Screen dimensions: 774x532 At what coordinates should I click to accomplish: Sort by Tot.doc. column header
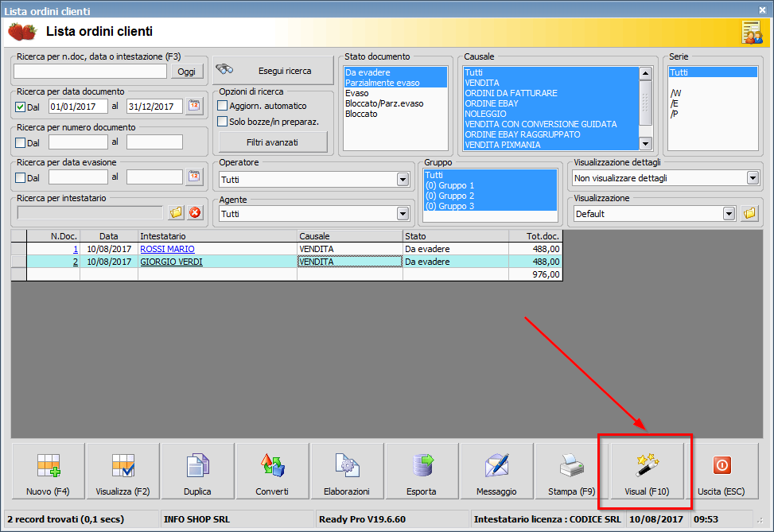(x=535, y=236)
